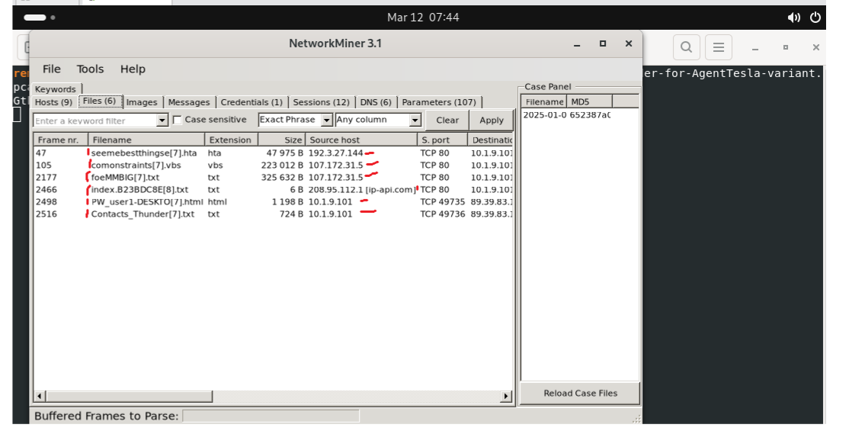This screenshot has height=431, width=868.
Task: Select the index.B23BDC8E[8].txt file row
Action: tap(273, 189)
